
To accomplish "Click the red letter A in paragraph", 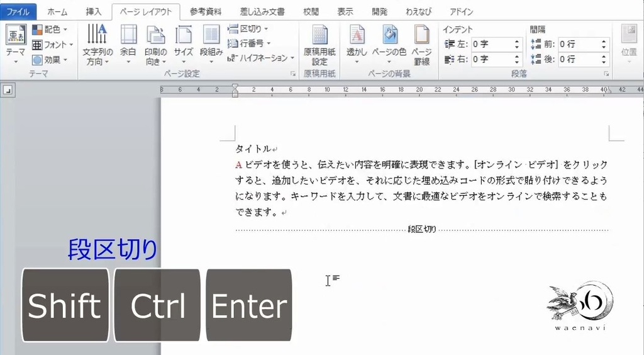I will tap(238, 165).
